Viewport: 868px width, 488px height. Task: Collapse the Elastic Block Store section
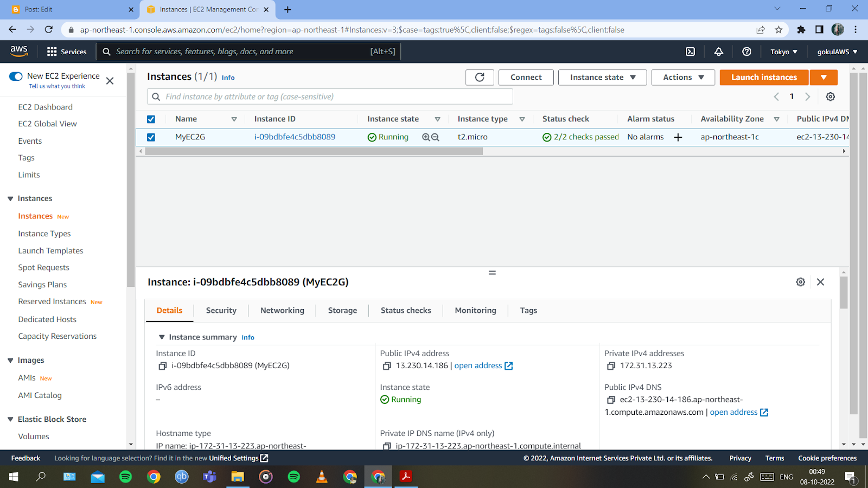(x=10, y=419)
